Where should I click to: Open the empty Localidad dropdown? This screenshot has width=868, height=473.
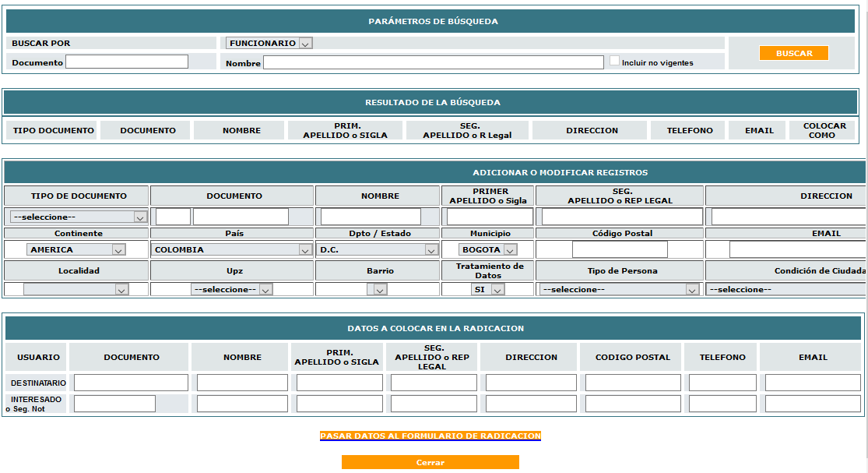pos(76,289)
